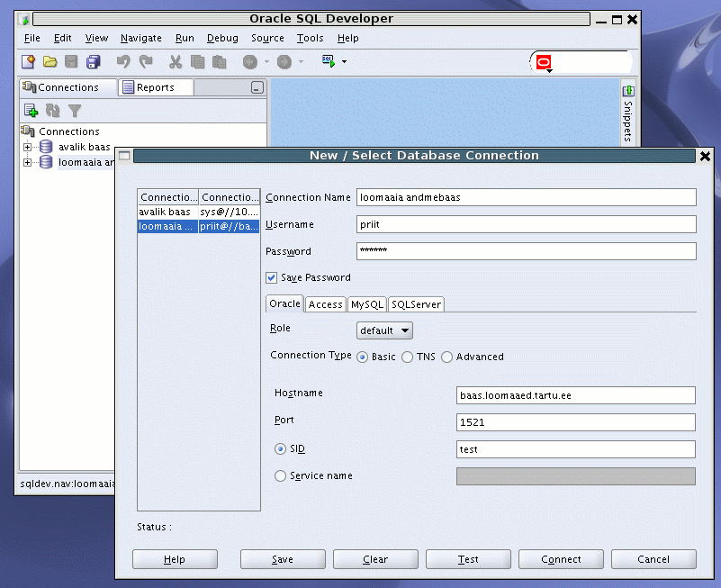Click the Save All toolbar icon
The height and width of the screenshot is (588, 721).
coord(94,61)
